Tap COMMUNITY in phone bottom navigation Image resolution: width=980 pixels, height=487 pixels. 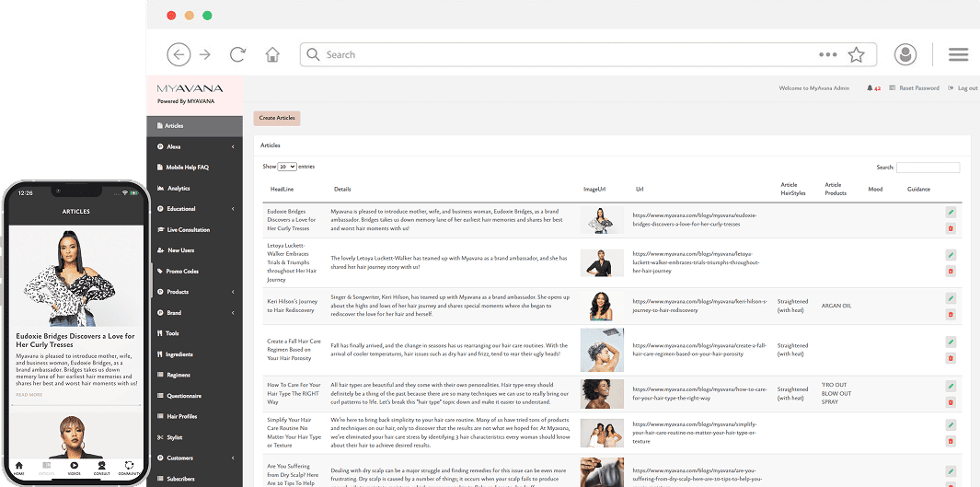pyautogui.click(x=129, y=469)
